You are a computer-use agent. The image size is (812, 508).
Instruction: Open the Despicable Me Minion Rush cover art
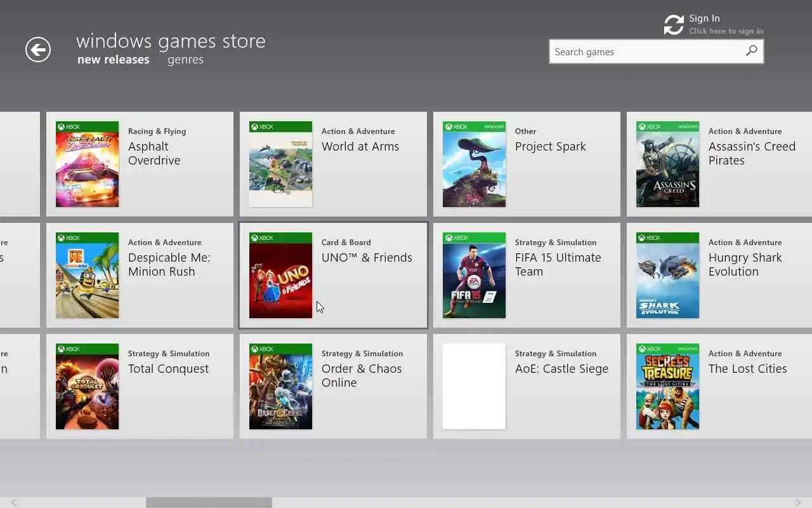point(87,275)
